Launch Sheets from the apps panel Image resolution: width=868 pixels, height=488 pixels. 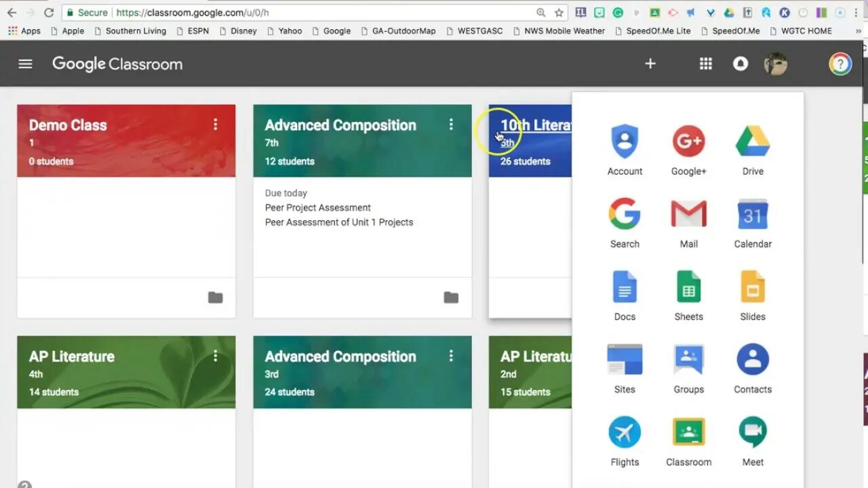[x=688, y=296]
